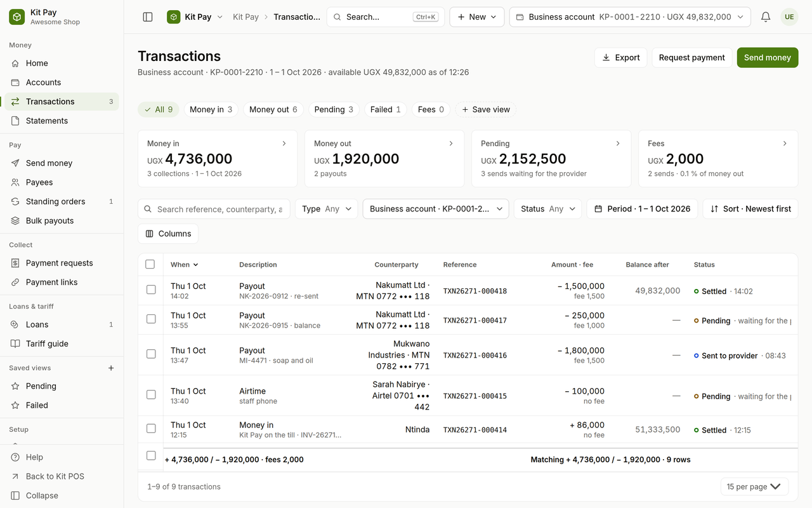Open the Pending saved view

coord(62,386)
